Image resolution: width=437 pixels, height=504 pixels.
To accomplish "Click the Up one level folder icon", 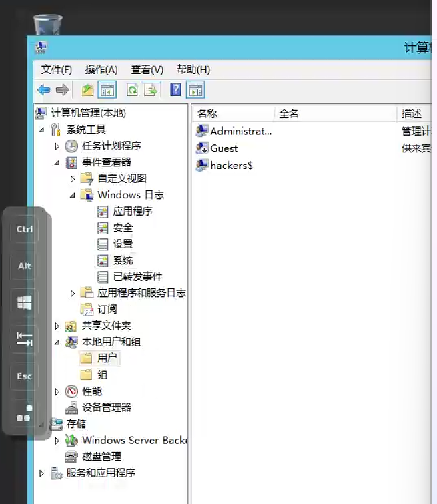I will (87, 90).
